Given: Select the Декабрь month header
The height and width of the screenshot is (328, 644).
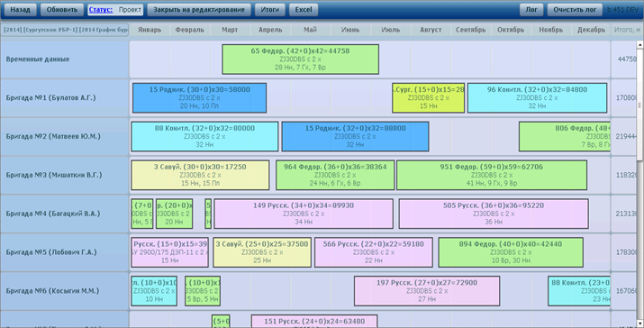Looking at the screenshot, I should (591, 30).
